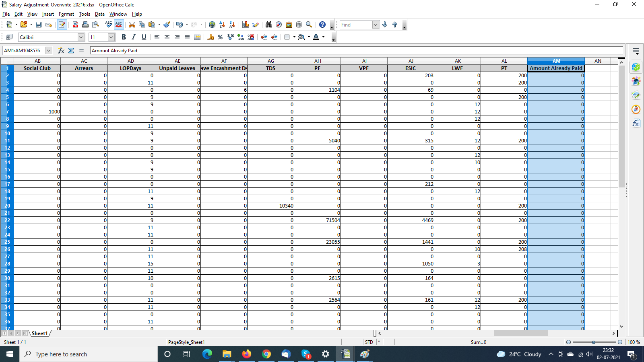Click the Save document icon
Screen dimensions: 644x362
(39, 25)
